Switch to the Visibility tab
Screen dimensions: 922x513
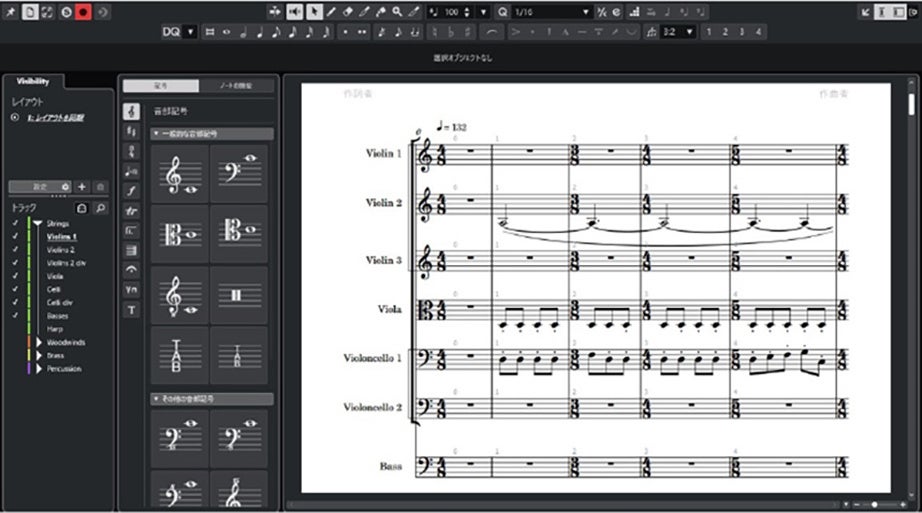tap(33, 81)
